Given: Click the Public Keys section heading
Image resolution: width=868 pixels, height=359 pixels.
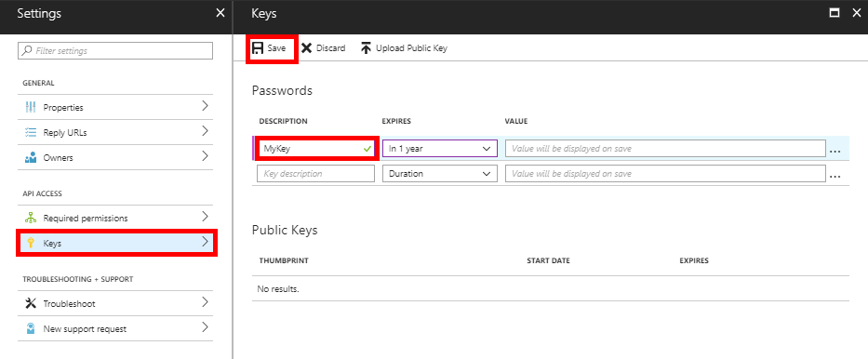Looking at the screenshot, I should [285, 230].
